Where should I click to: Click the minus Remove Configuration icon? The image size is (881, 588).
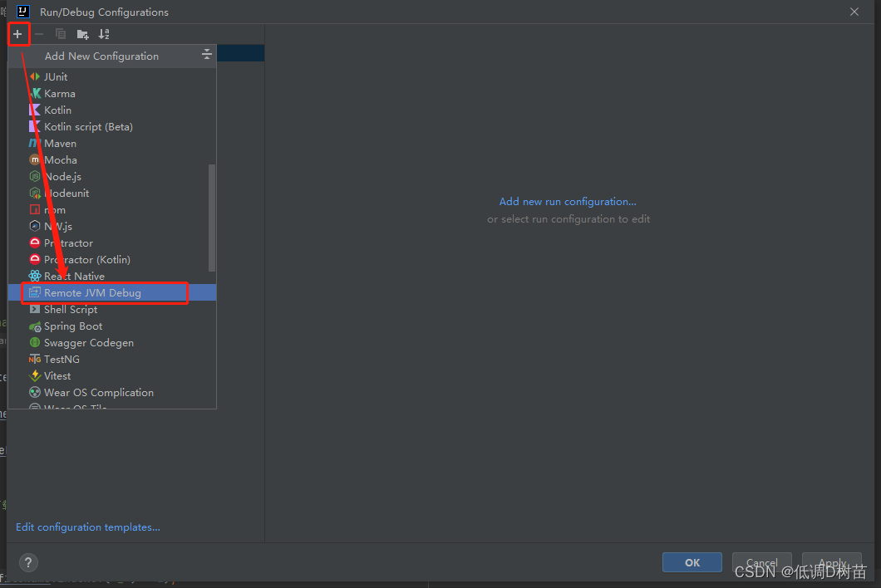pyautogui.click(x=39, y=34)
